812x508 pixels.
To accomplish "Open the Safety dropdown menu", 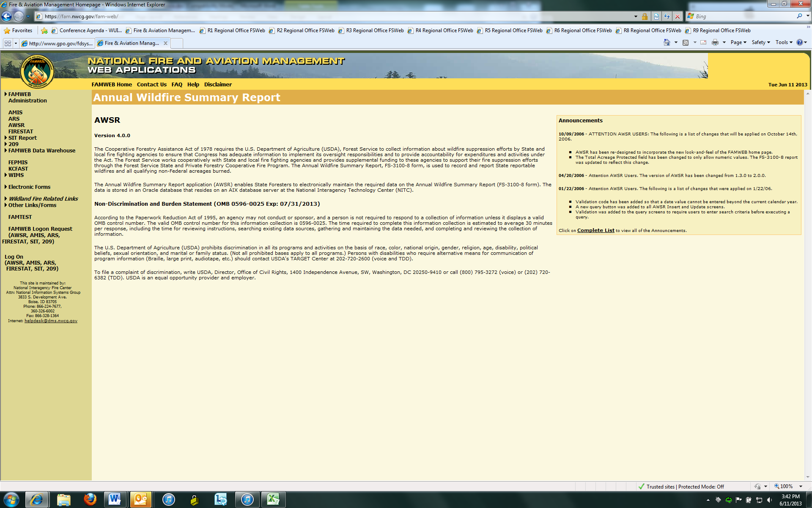I will (760, 42).
